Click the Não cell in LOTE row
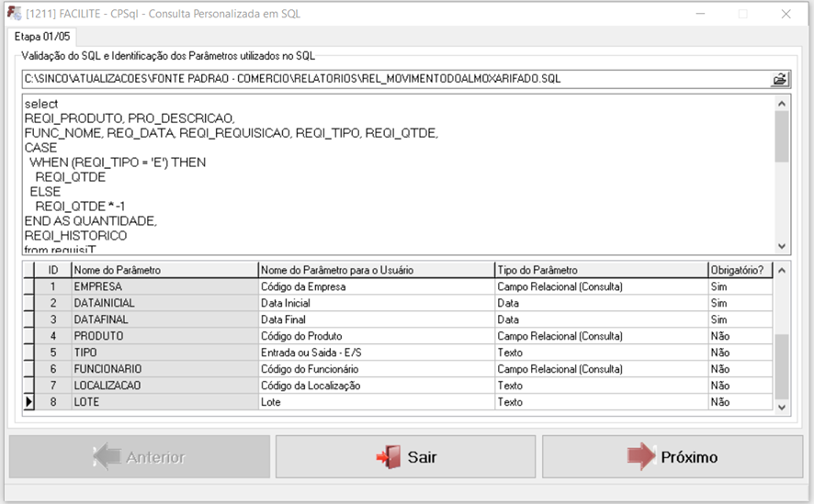The image size is (814, 504). (x=741, y=402)
